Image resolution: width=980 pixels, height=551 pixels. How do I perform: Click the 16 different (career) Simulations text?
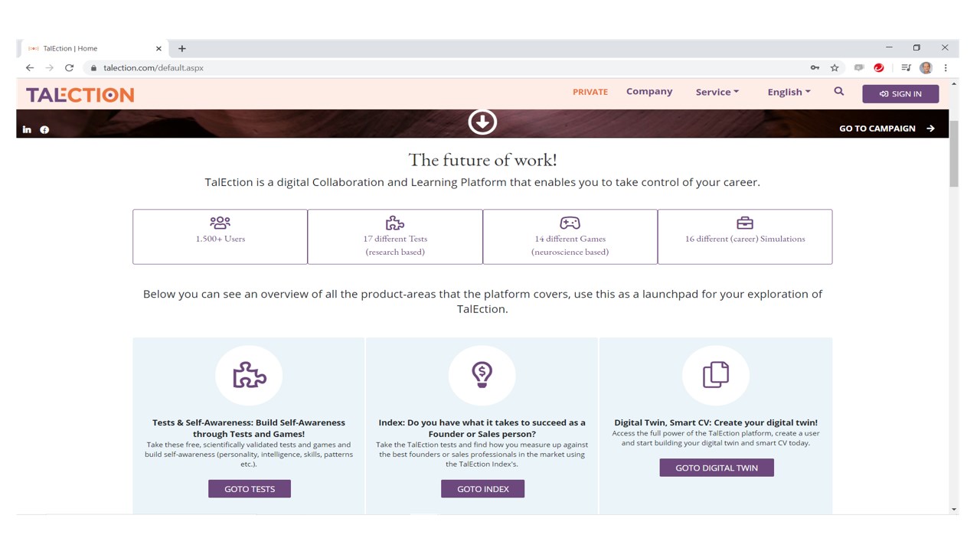[x=745, y=239]
